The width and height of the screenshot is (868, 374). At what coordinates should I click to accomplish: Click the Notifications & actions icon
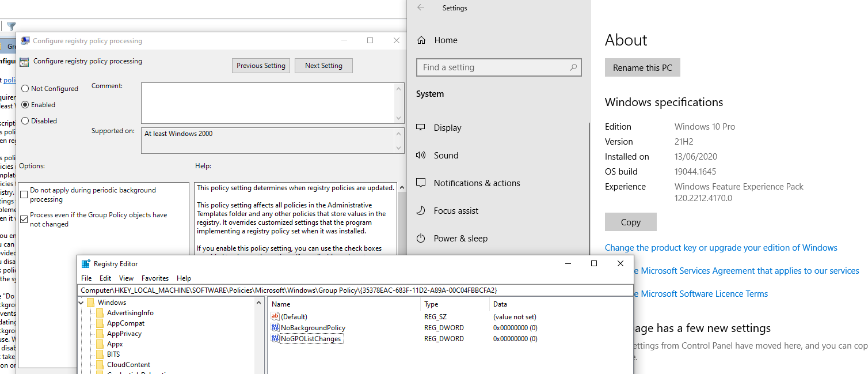421,183
